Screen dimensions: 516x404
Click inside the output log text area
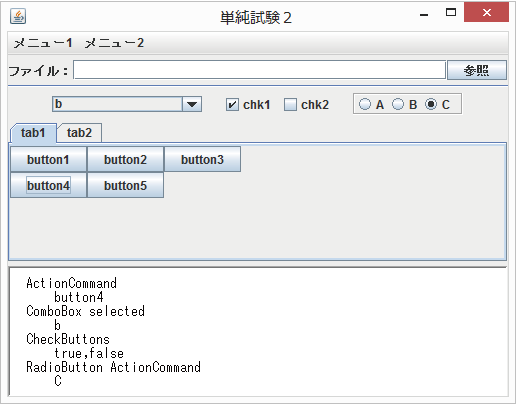[258, 332]
